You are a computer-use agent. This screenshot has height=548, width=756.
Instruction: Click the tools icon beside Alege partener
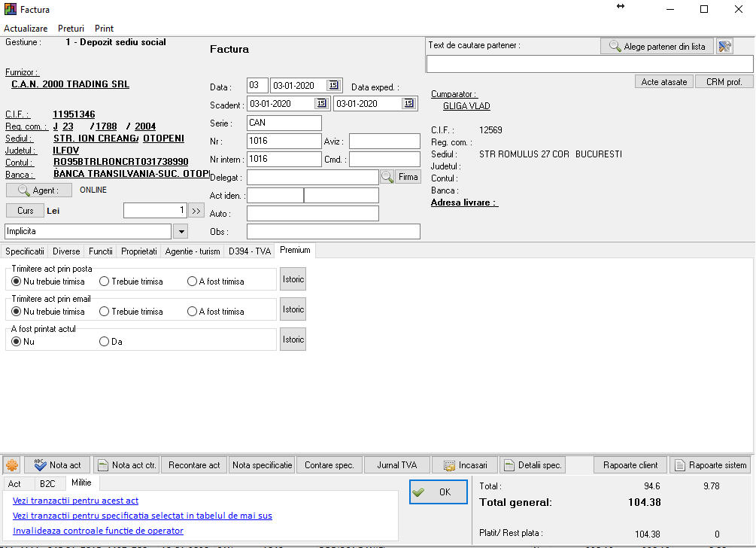(x=724, y=47)
